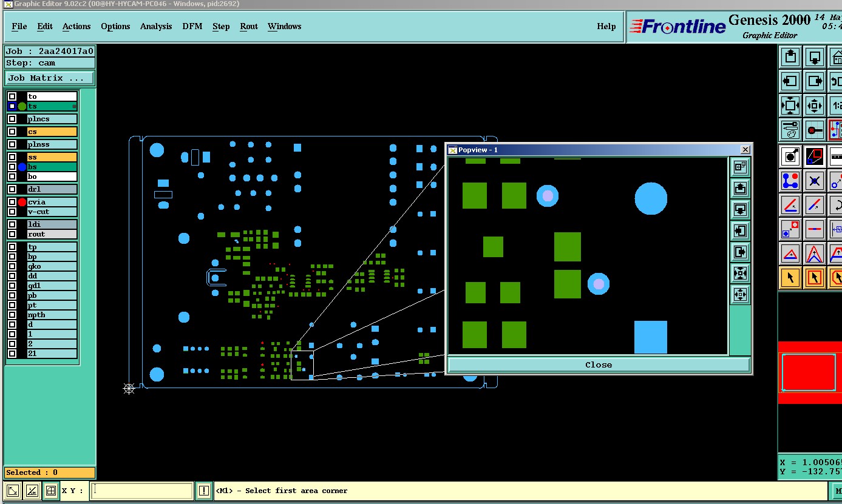Open the Edit menu
Viewport: 842px width, 504px height.
coord(45,26)
